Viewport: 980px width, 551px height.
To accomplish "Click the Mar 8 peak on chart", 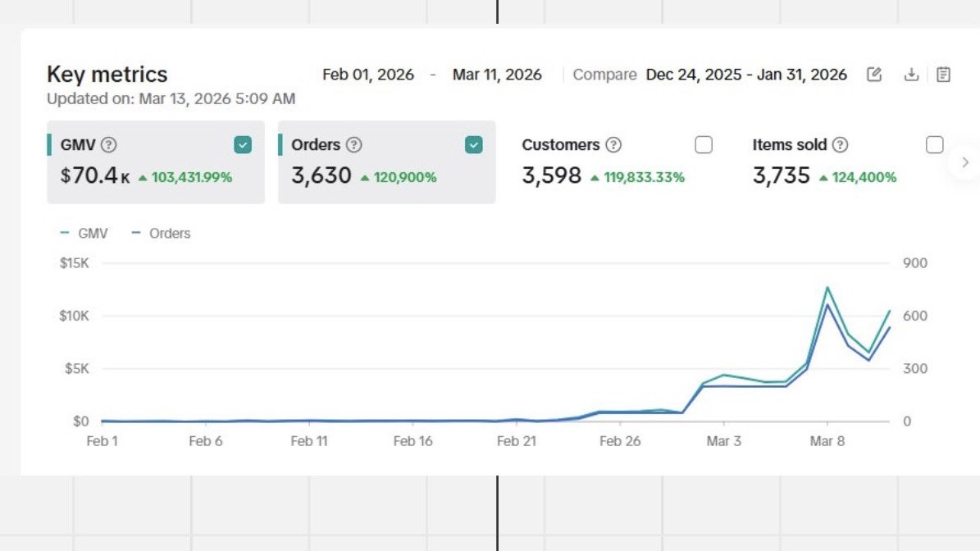I will coord(827,289).
